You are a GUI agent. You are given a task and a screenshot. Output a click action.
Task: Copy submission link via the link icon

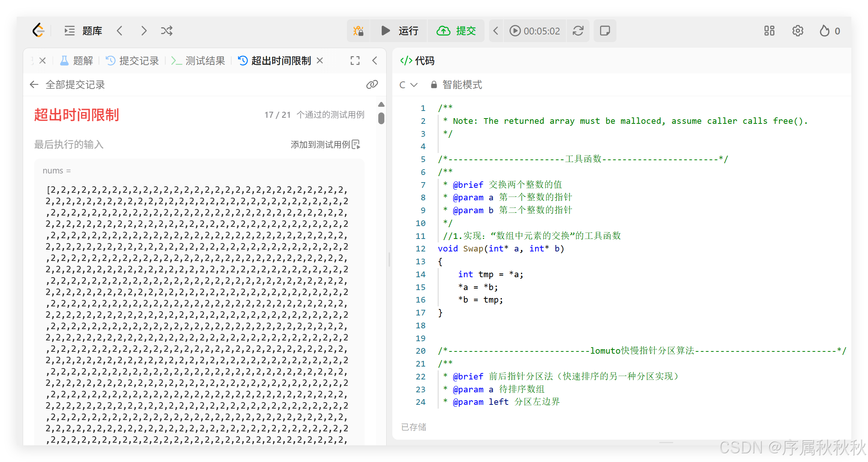(372, 84)
